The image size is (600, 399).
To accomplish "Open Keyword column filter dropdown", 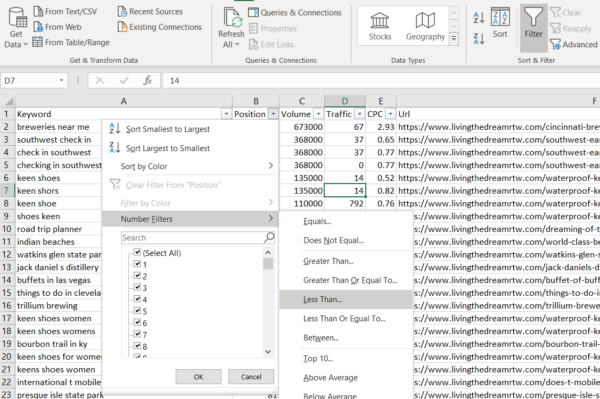I will pyautogui.click(x=226, y=114).
